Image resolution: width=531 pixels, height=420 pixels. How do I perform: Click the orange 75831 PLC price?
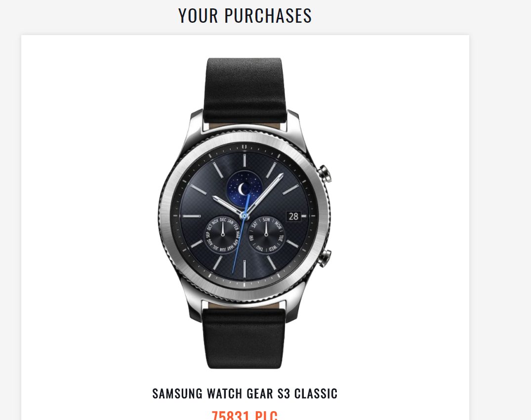pos(245,415)
